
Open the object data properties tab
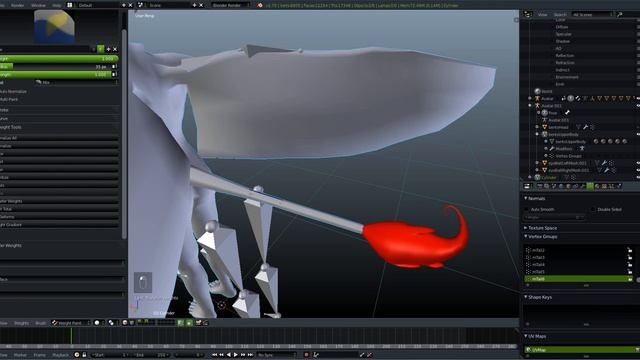[590, 186]
